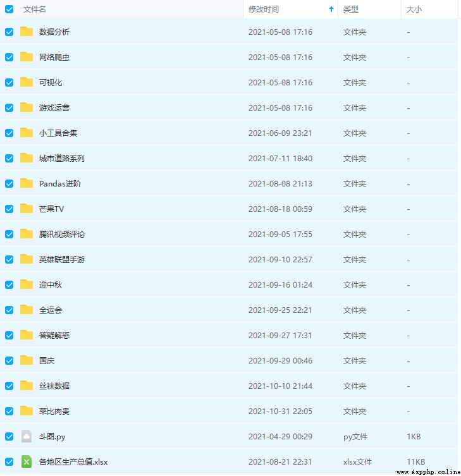Image resolution: width=461 pixels, height=476 pixels.
Task: Uncheck the 斗图.py row checkbox
Action: [x=9, y=436]
